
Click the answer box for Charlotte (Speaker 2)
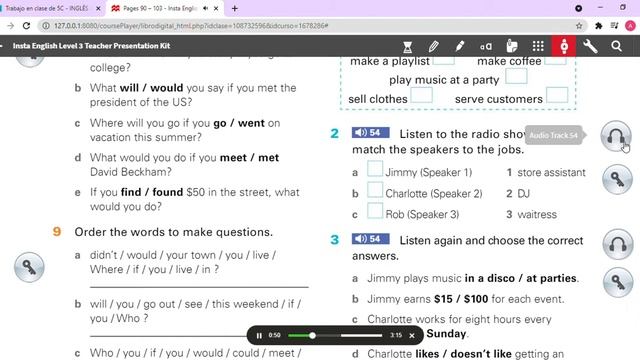375,190
